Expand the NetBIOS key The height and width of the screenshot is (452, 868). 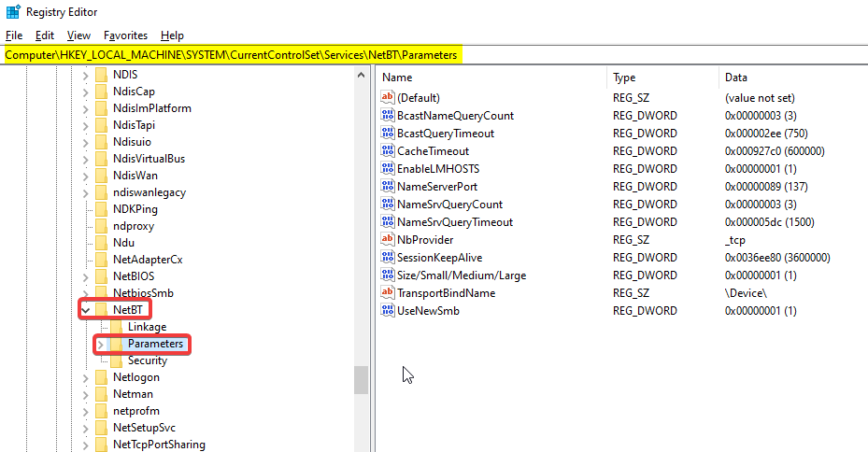(x=86, y=276)
